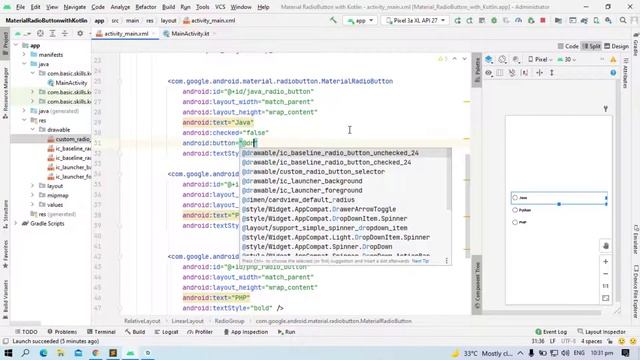Open Layout Inspector
The height and width of the screenshot is (360, 640).
pyautogui.click(x=602, y=332)
